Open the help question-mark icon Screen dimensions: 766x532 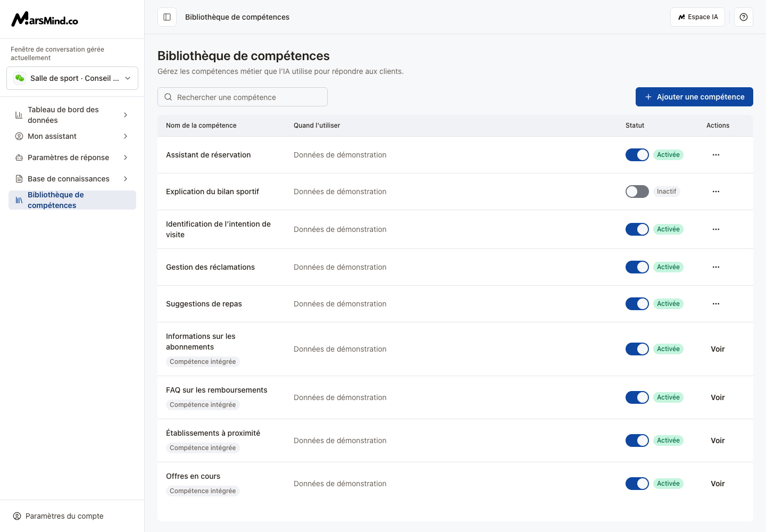click(744, 17)
